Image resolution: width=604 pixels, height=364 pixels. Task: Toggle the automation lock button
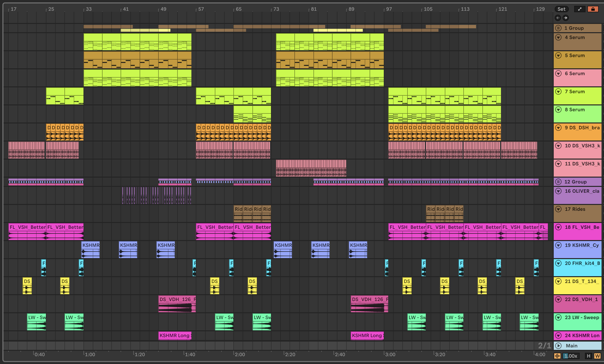[593, 9]
